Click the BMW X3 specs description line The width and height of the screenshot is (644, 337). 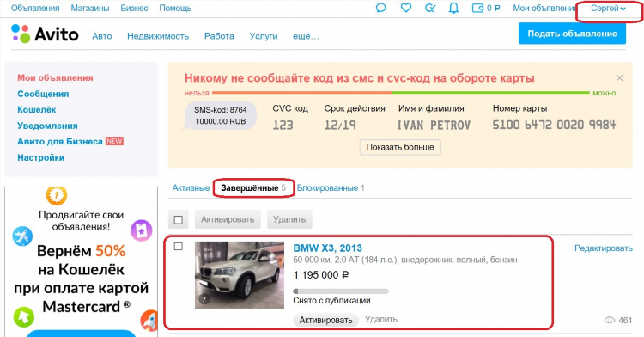point(405,260)
